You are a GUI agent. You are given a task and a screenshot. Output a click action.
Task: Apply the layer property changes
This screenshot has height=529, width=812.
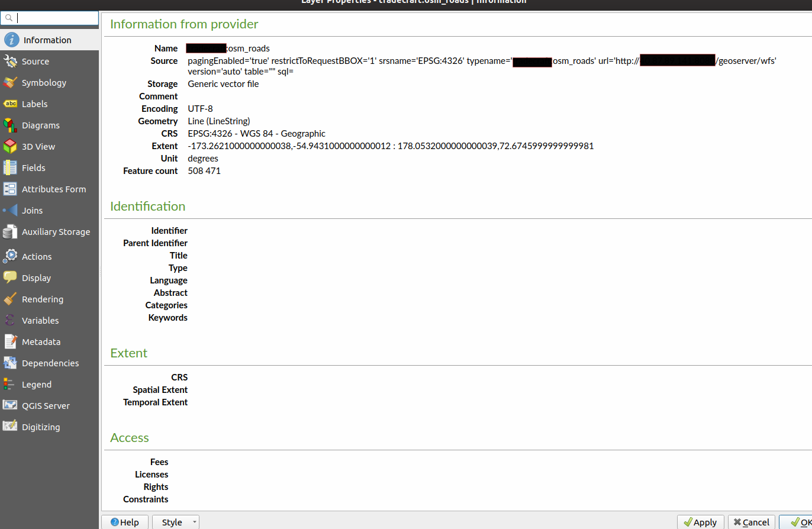tap(701, 522)
